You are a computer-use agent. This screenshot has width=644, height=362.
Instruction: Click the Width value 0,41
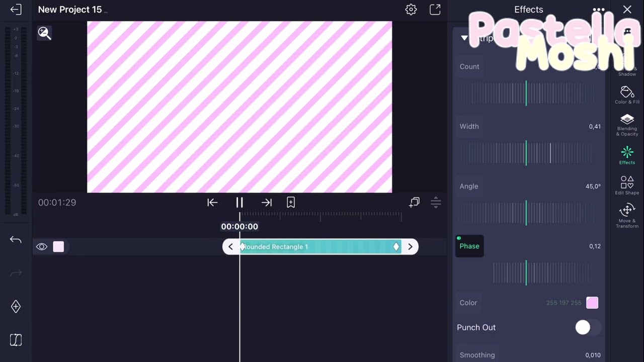coord(595,127)
